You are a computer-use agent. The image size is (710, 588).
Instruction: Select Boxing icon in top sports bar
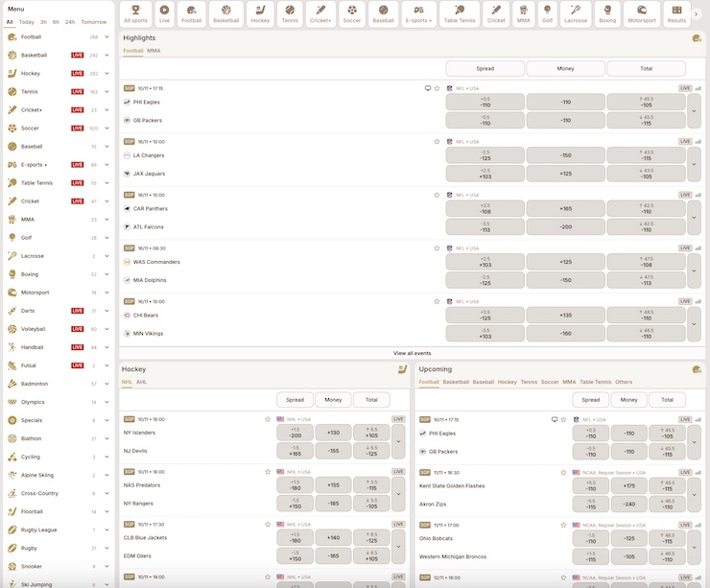pos(607,14)
